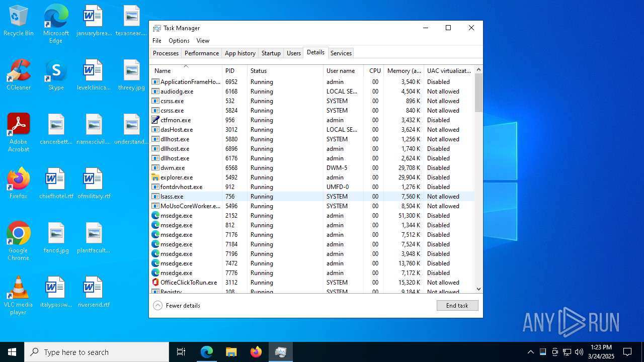
Task: Open Google Chrome desktop shortcut
Action: [x=19, y=241]
